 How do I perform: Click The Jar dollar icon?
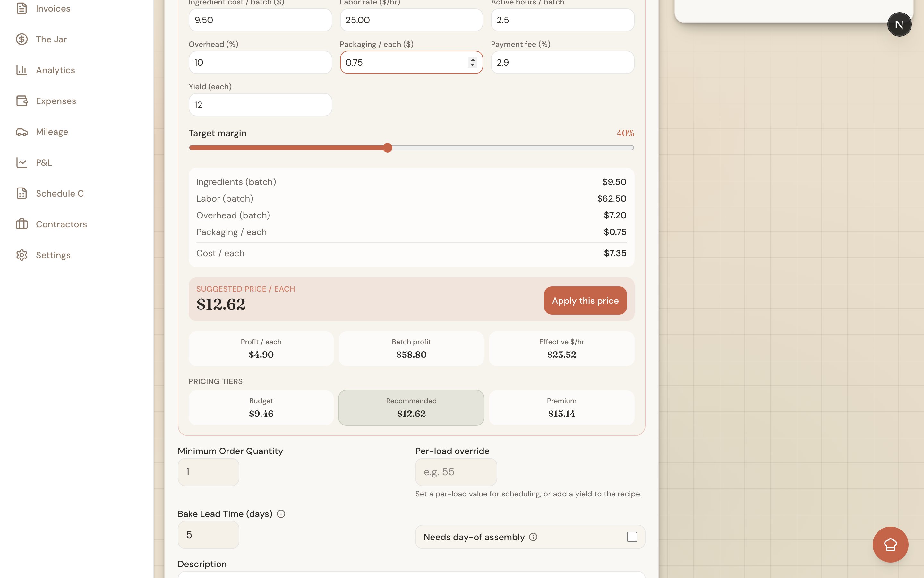[22, 39]
